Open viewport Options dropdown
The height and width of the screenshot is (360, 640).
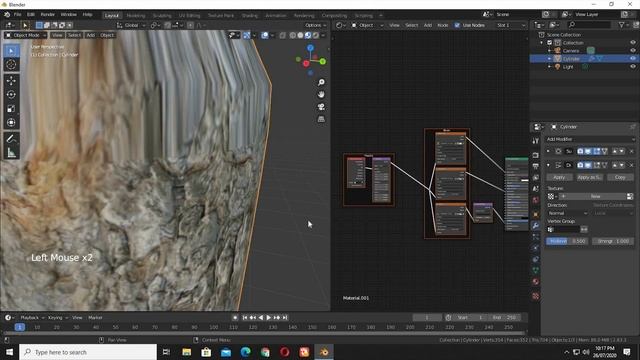(316, 25)
